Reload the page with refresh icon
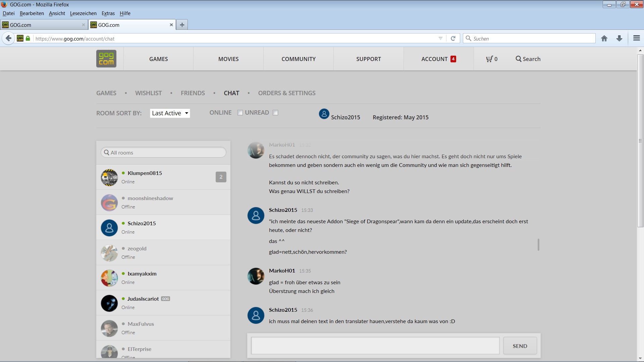 tap(453, 39)
